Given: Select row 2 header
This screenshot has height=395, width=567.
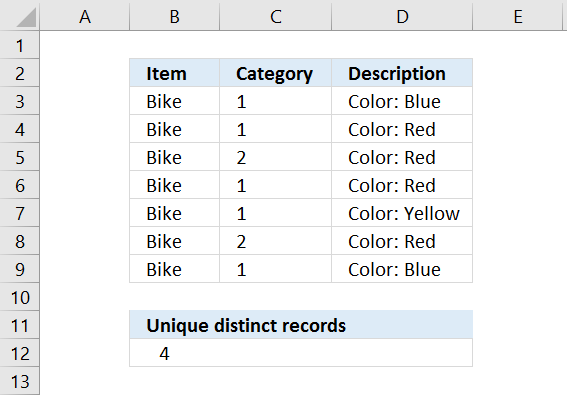Looking at the screenshot, I should 20,73.
